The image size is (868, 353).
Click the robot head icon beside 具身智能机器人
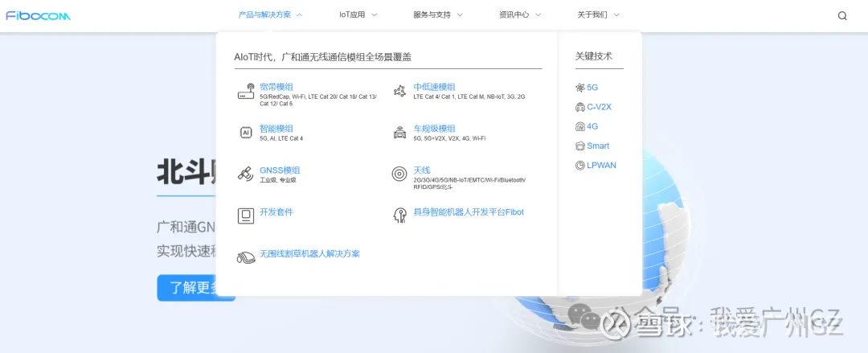click(x=399, y=216)
